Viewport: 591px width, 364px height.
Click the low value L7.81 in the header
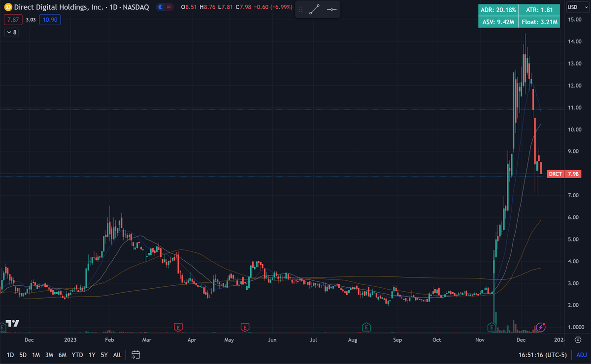(226, 7)
